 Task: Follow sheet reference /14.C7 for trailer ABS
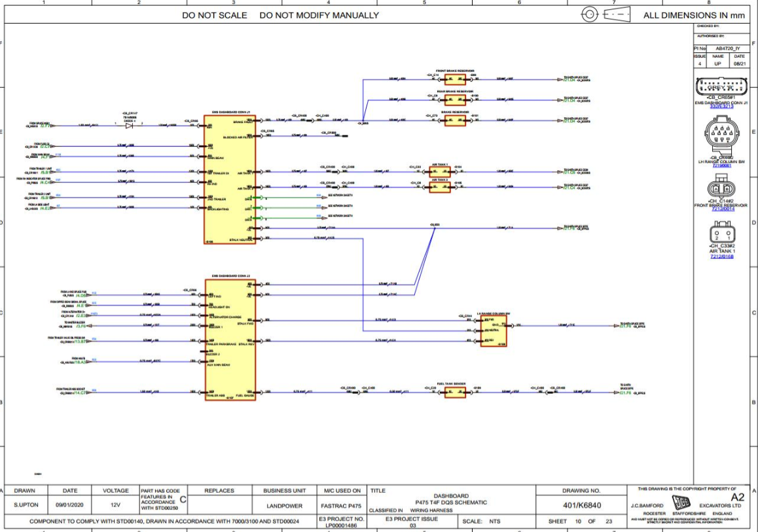[81, 393]
